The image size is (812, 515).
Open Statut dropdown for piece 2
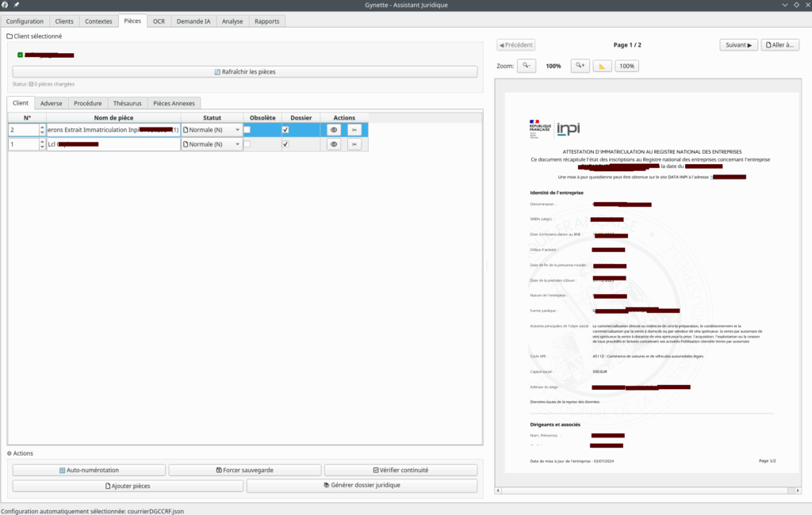tap(212, 130)
